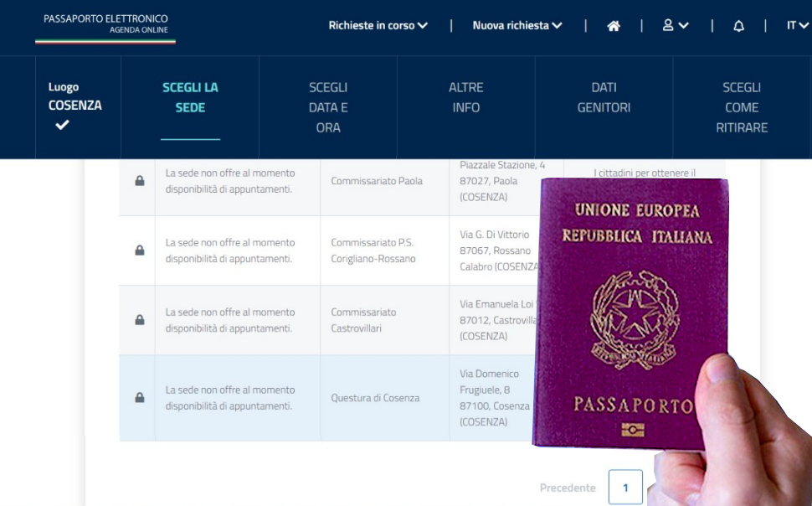
Task: Select the Dati Genitori step
Action: tap(604, 96)
